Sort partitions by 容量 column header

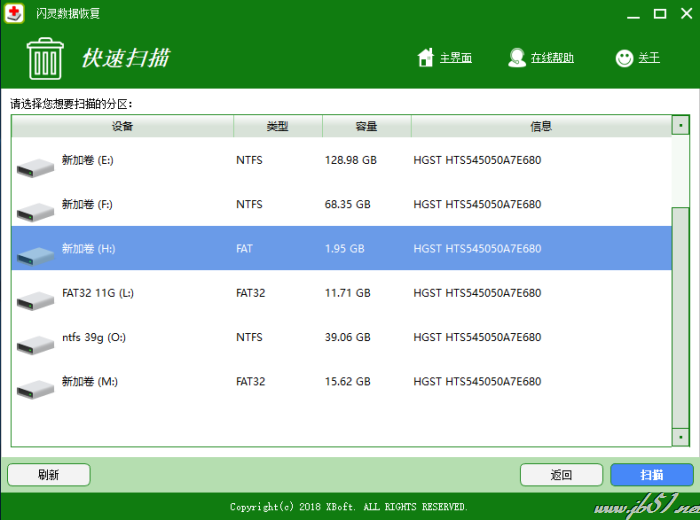366,127
